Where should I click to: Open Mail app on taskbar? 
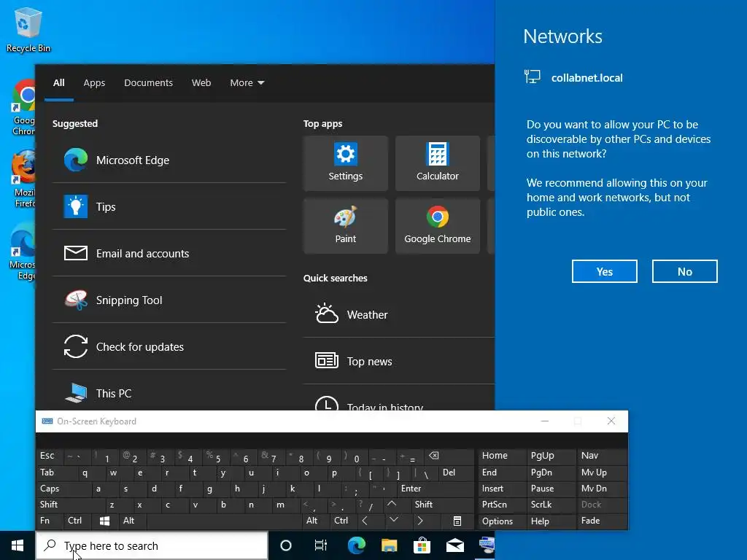pyautogui.click(x=455, y=545)
